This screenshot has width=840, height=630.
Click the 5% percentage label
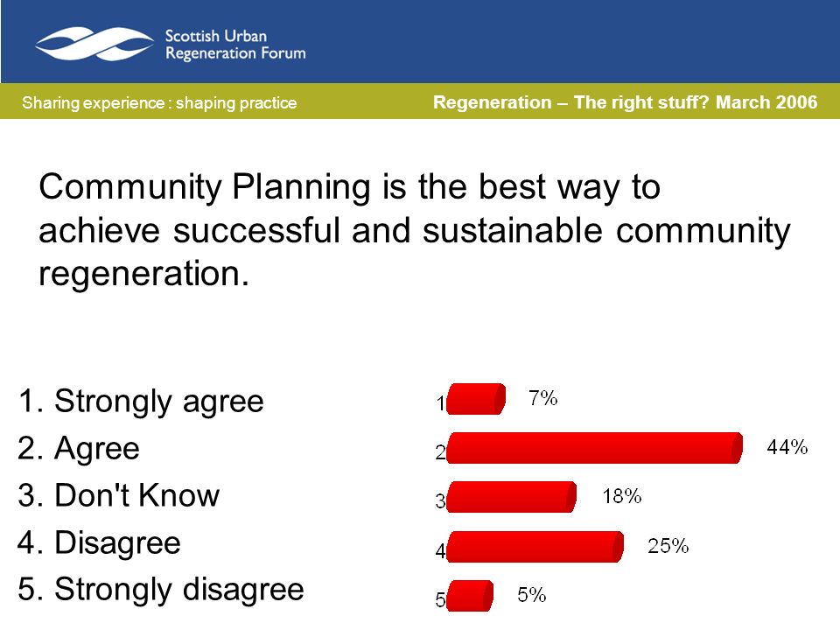tap(531, 595)
